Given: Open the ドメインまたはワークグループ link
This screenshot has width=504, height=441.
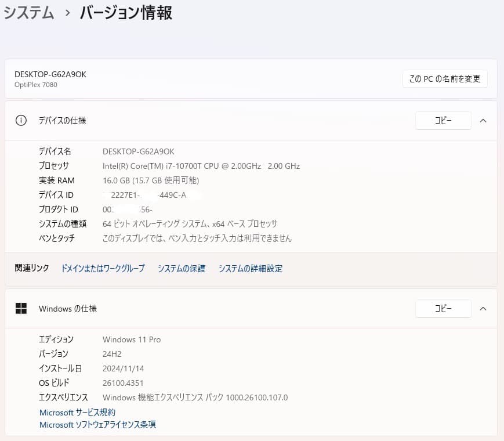Looking at the screenshot, I should 102,268.
